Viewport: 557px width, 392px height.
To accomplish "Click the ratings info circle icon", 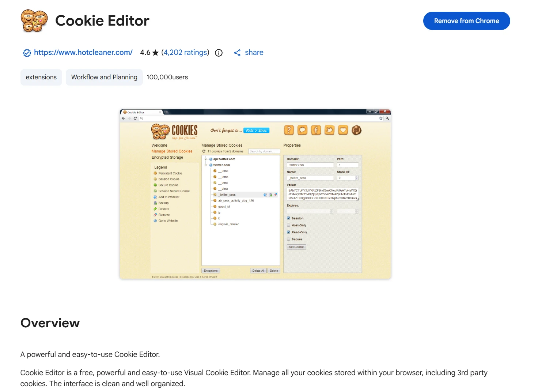I will [219, 53].
